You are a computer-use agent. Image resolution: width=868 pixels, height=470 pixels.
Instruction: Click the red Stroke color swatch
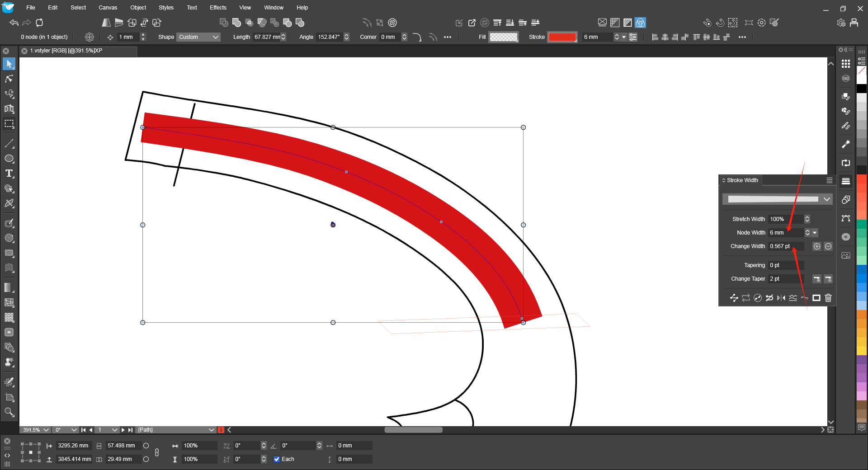[x=562, y=37]
